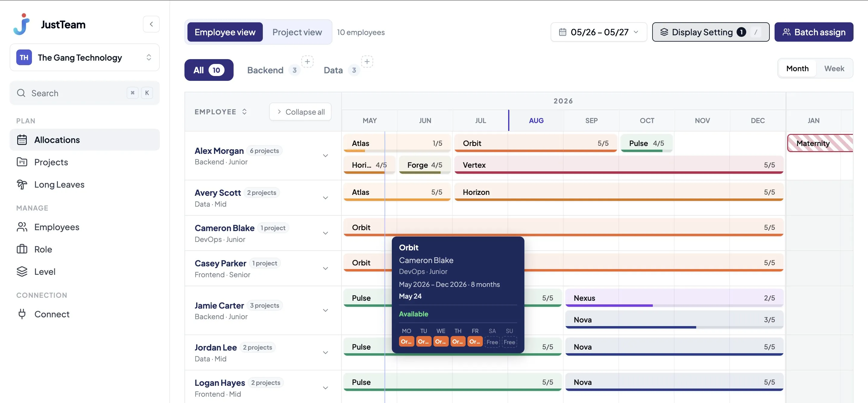
Task: Click Alex Morgan's Vertex allocation bar
Action: point(619,165)
